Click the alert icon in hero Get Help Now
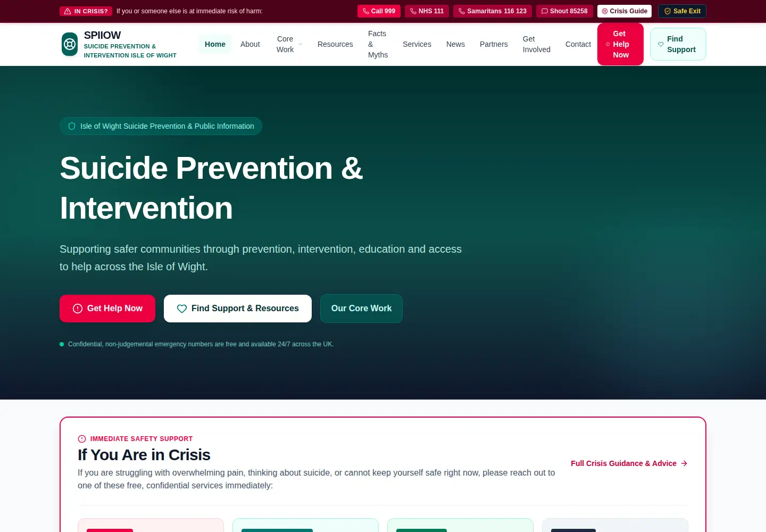This screenshot has height=532, width=766. coord(78,309)
